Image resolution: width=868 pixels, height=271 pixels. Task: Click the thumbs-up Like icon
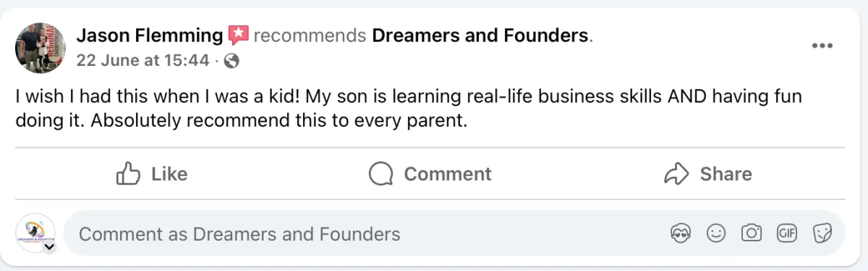[x=128, y=174]
